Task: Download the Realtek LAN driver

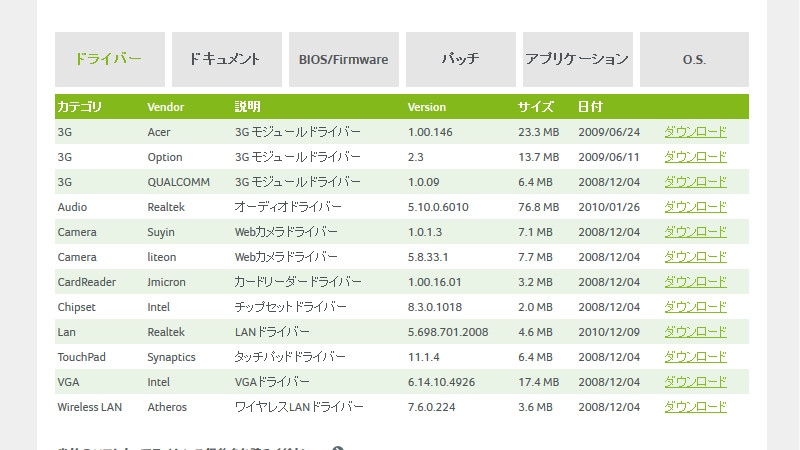Action: [695, 332]
